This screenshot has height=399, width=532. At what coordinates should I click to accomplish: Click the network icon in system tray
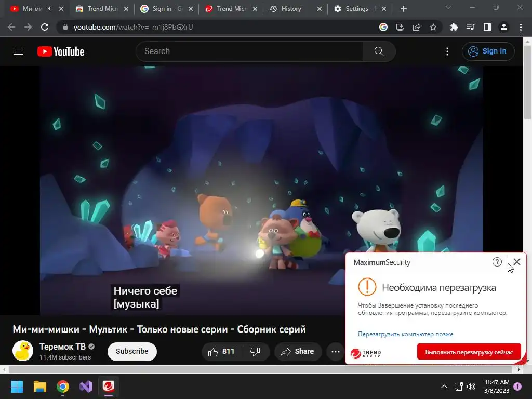click(x=459, y=387)
